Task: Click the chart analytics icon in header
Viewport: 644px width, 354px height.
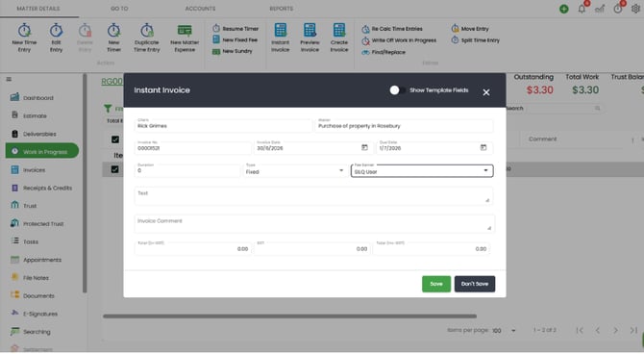Action: click(600, 9)
